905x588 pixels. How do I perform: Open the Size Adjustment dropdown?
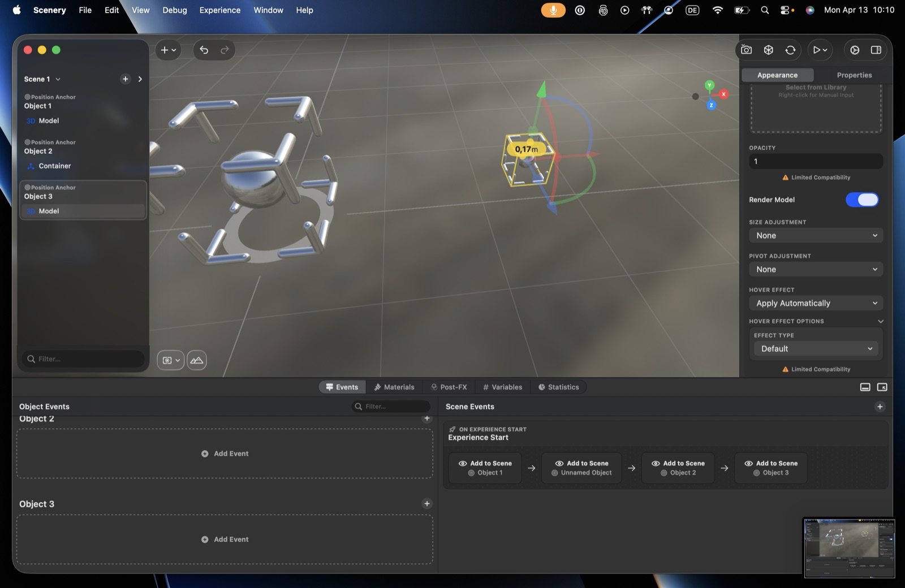pyautogui.click(x=816, y=236)
